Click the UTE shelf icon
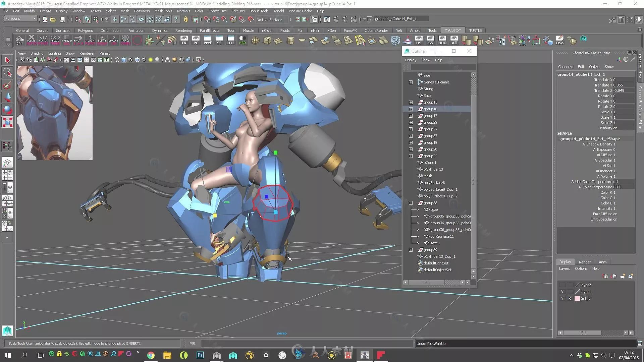The height and width of the screenshot is (362, 644). click(x=231, y=40)
